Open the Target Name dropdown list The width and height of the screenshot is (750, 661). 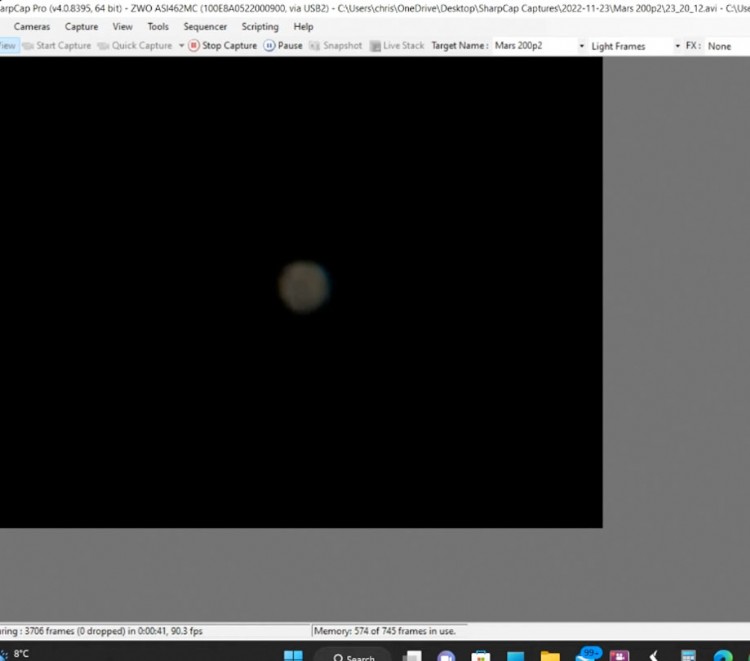[581, 46]
